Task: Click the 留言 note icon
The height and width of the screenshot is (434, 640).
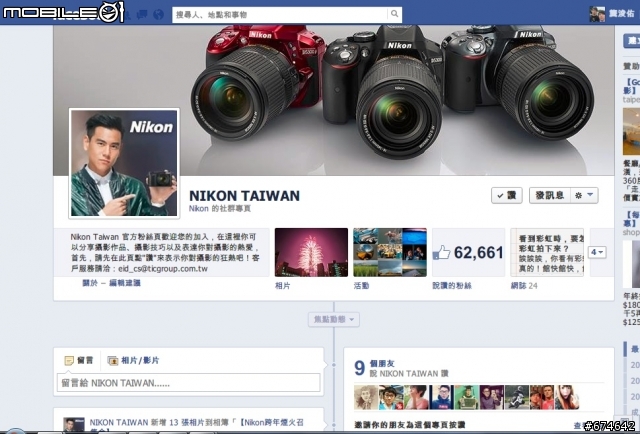Action: (x=69, y=361)
